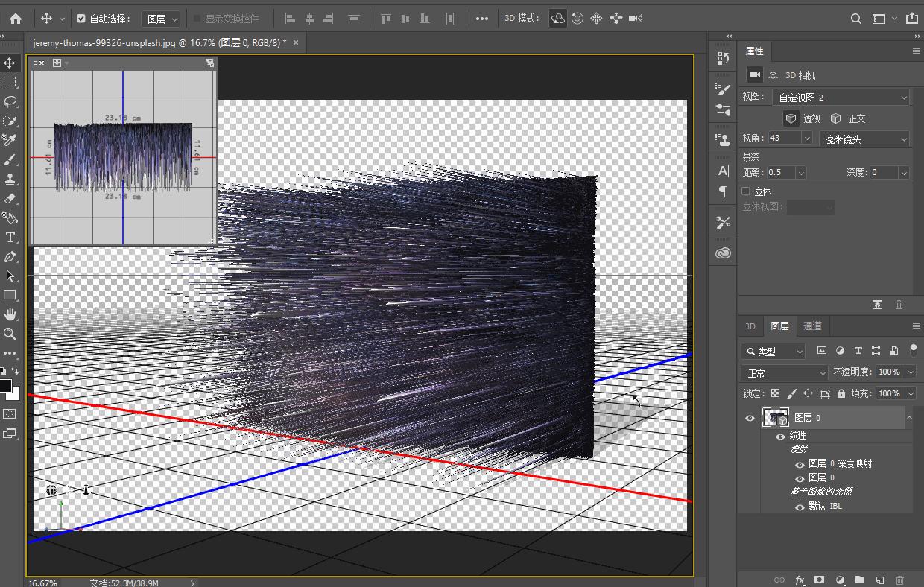The image size is (924, 587).
Task: Switch to the 3D panel tab
Action: point(750,326)
